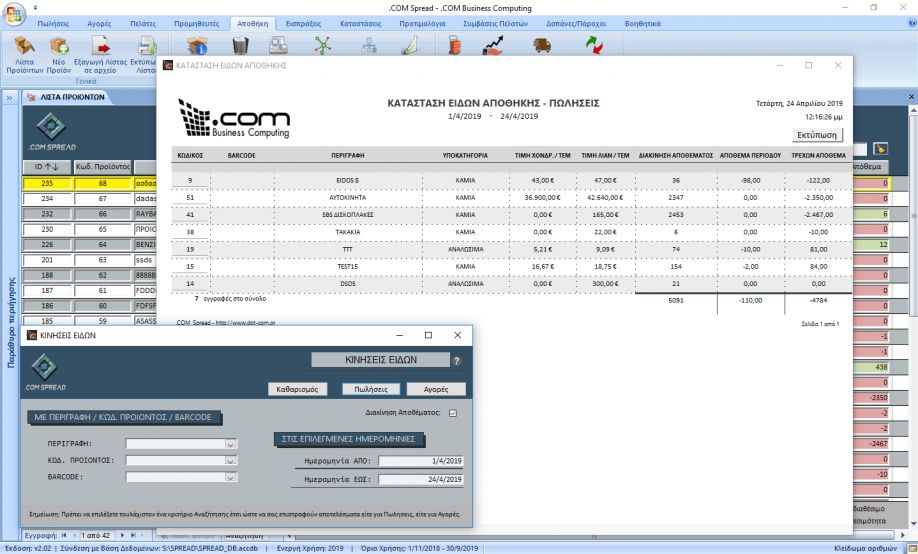Select product list row with ID 235
This screenshot has width=918, height=554.
[x=47, y=183]
